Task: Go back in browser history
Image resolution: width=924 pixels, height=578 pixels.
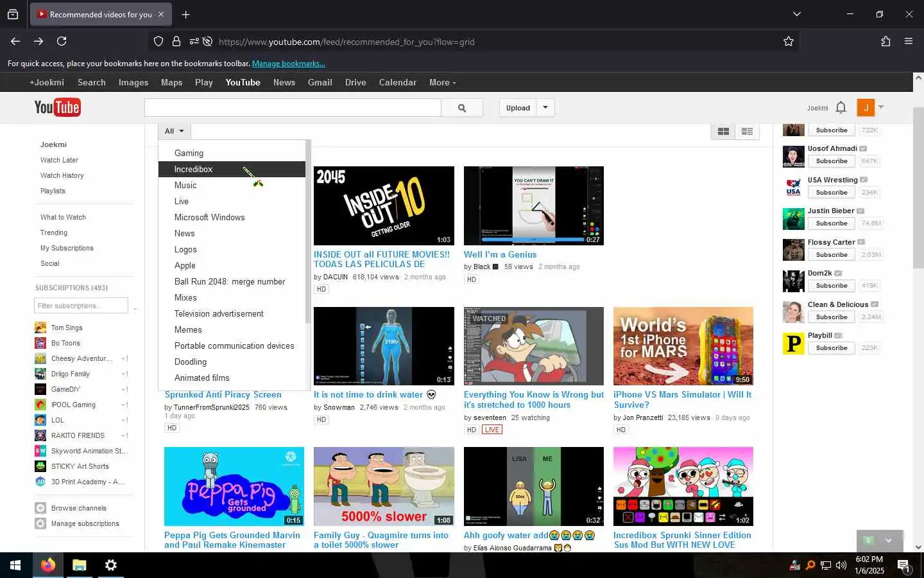Action: pyautogui.click(x=15, y=41)
